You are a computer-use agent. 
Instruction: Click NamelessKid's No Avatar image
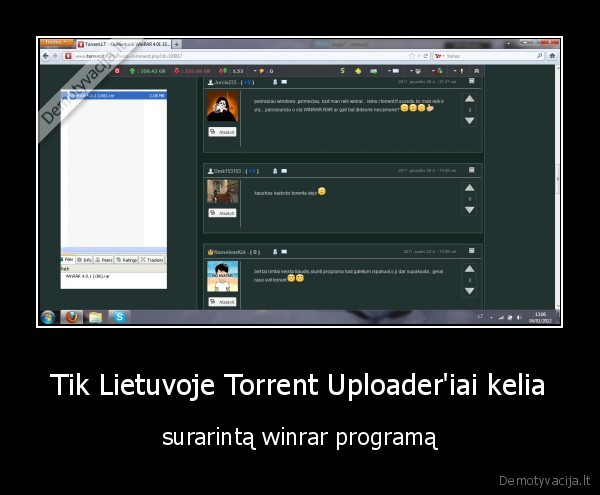[x=222, y=276]
